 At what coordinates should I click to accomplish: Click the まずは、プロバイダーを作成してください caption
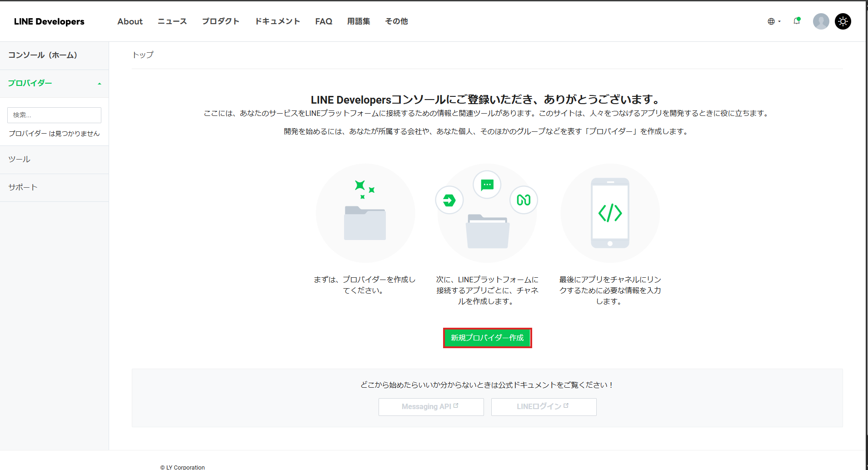pos(364,285)
